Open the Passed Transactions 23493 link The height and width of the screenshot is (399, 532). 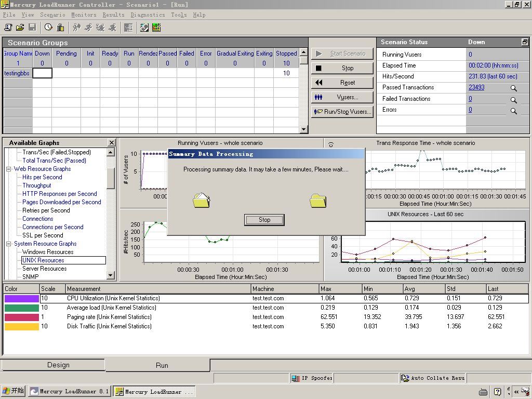point(476,87)
